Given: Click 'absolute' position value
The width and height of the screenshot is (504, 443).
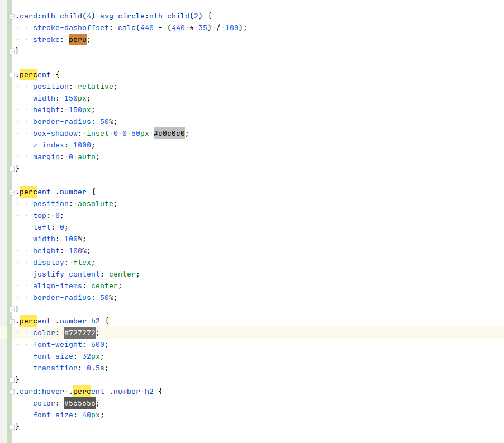Looking at the screenshot, I should [x=96, y=204].
